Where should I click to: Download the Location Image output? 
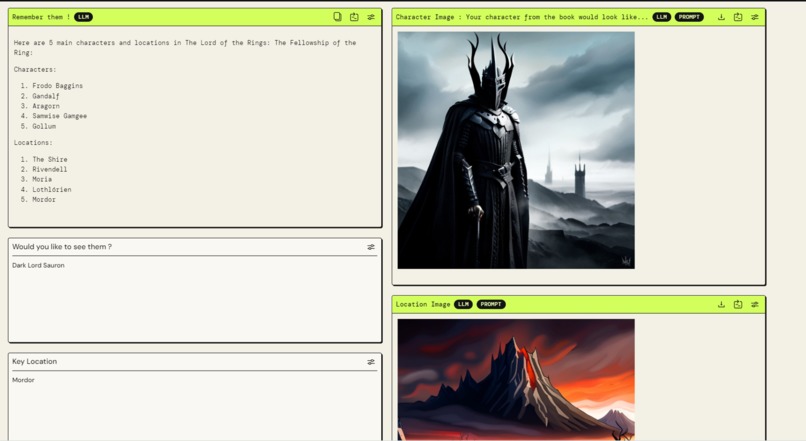pyautogui.click(x=721, y=304)
